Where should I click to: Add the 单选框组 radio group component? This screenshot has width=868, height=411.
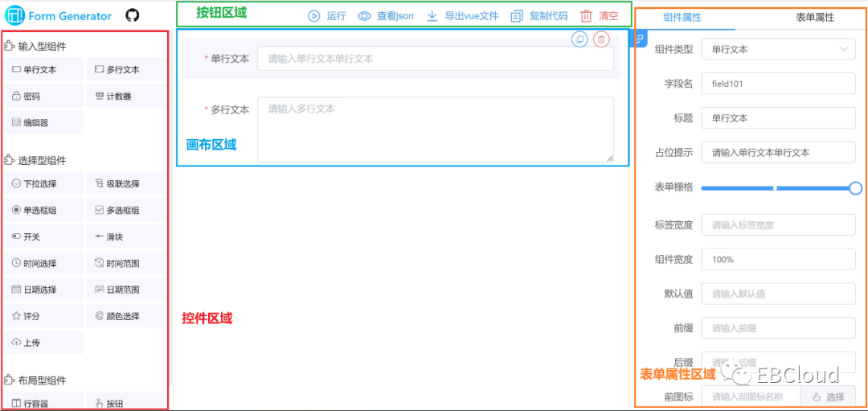tap(43, 211)
